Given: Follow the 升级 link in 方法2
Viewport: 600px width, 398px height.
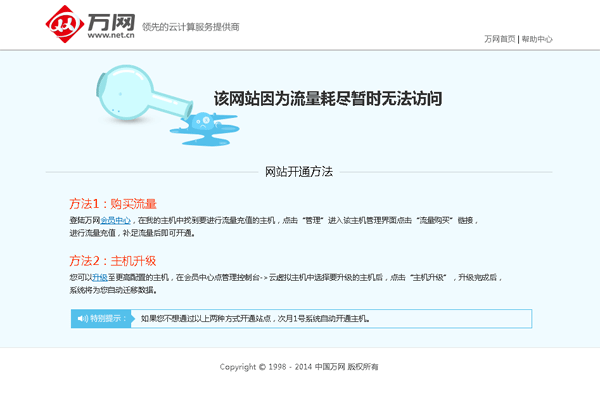Looking at the screenshot, I should (100, 277).
